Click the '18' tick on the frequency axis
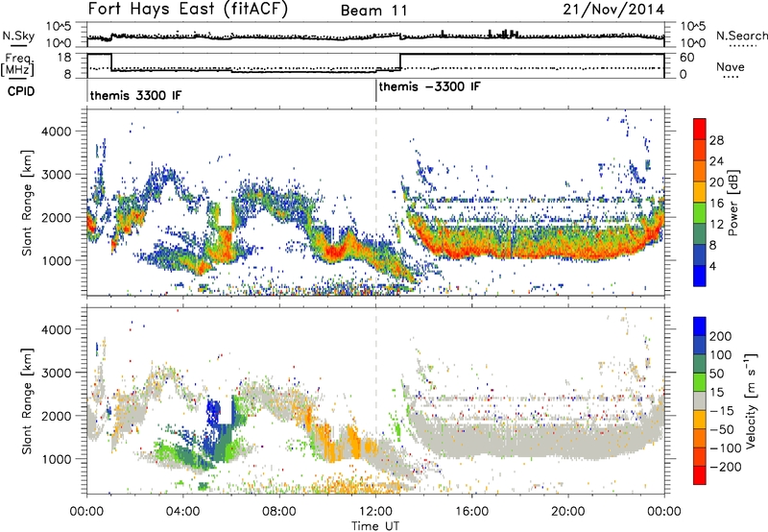This screenshot has height=532, width=768. [64, 58]
